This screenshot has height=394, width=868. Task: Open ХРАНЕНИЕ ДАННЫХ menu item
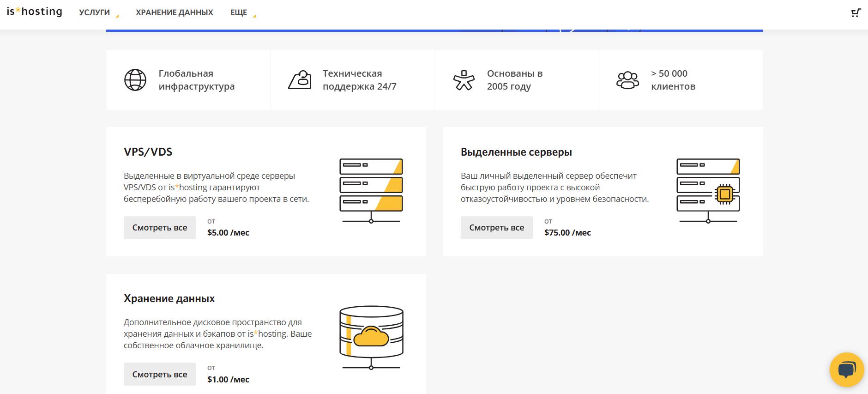(x=175, y=12)
